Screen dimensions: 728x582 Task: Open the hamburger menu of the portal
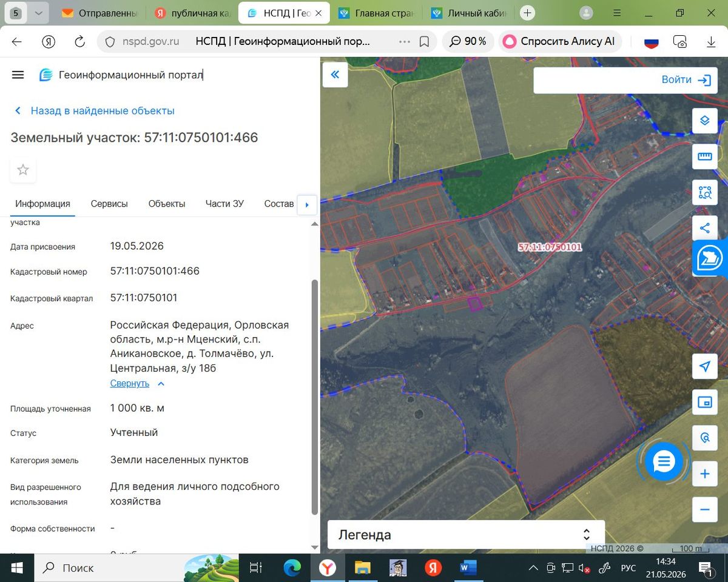point(18,75)
